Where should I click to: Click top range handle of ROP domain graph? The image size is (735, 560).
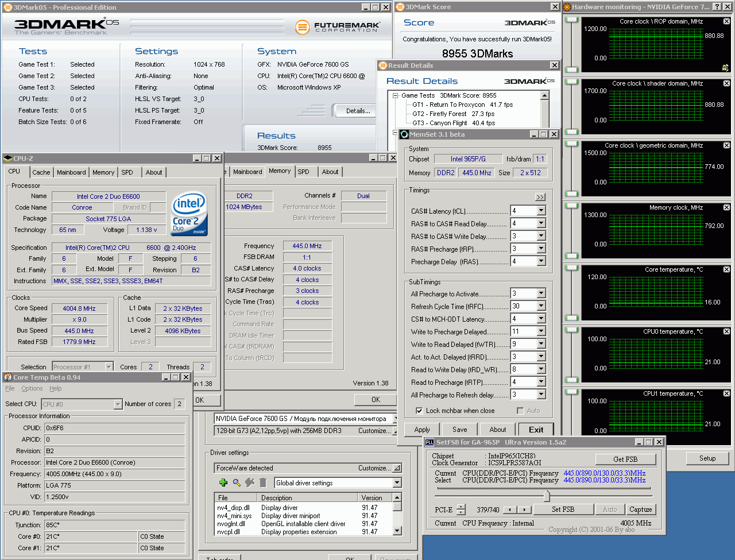(x=571, y=20)
